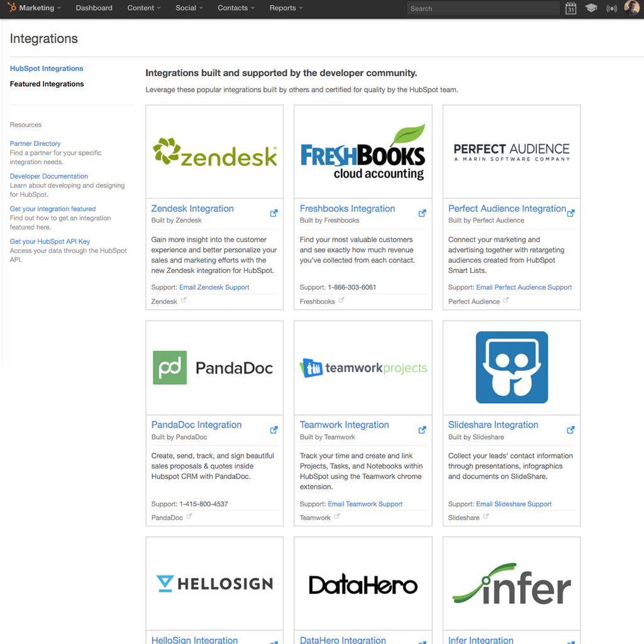Open Zendesk Integration external link icon
Image resolution: width=644 pixels, height=644 pixels.
click(274, 213)
